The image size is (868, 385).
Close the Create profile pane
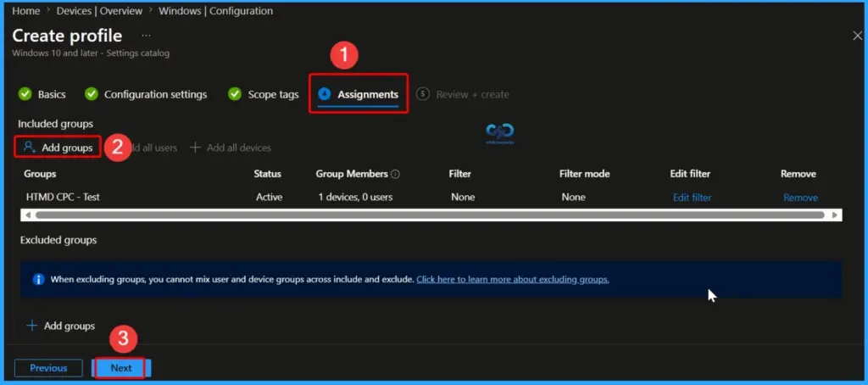coord(858,36)
